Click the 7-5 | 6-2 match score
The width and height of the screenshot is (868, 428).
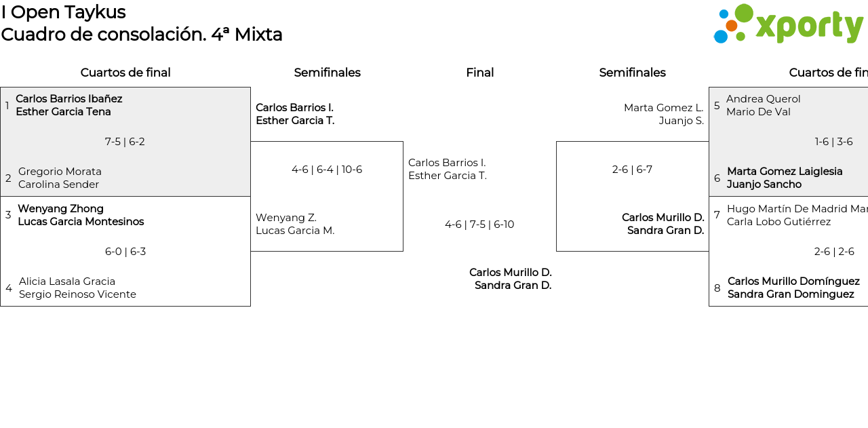(x=125, y=142)
